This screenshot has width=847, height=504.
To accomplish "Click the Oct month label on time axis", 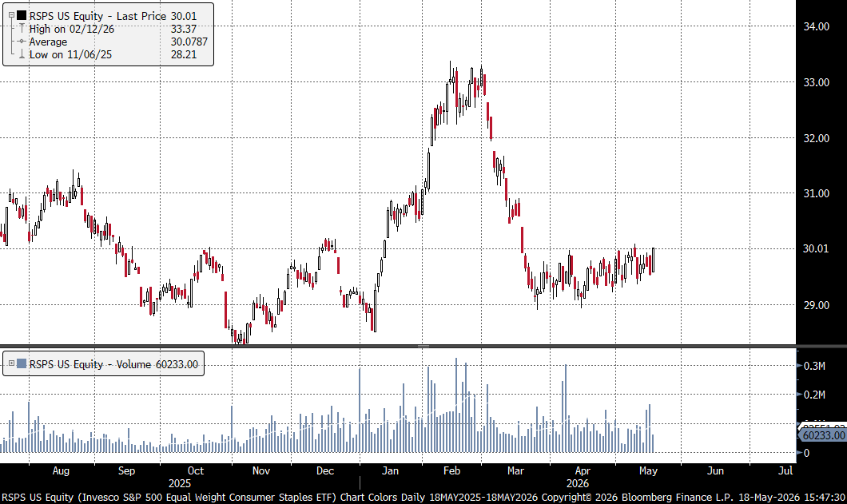I will (196, 470).
